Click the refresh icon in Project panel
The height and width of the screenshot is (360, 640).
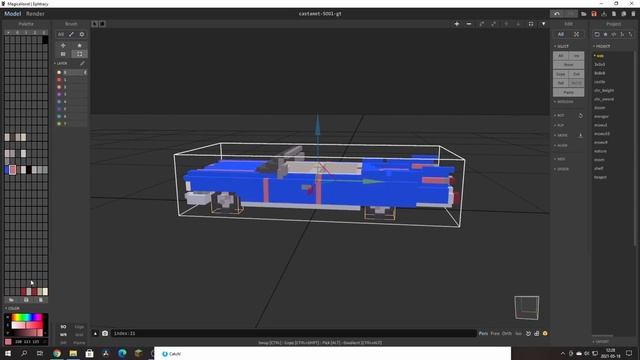[597, 34]
